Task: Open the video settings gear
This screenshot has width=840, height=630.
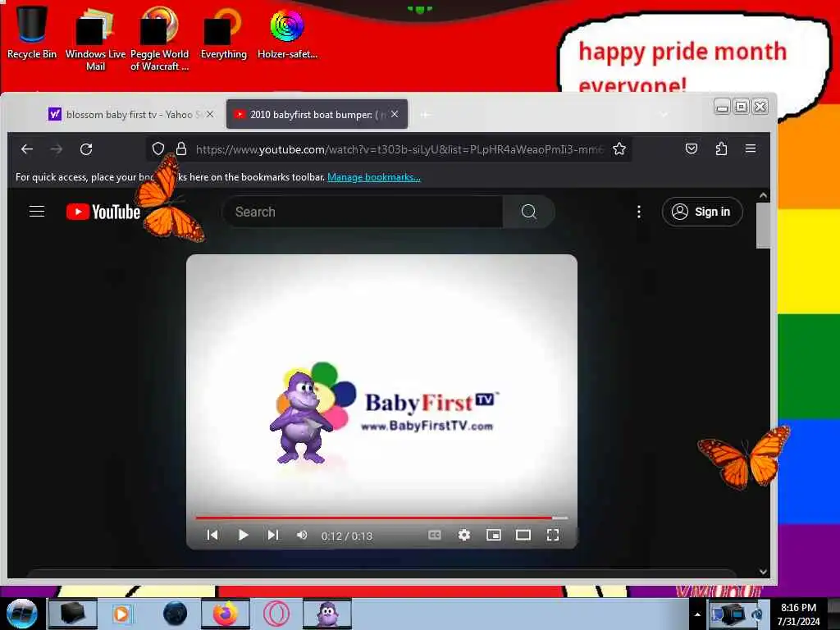Action: (464, 535)
